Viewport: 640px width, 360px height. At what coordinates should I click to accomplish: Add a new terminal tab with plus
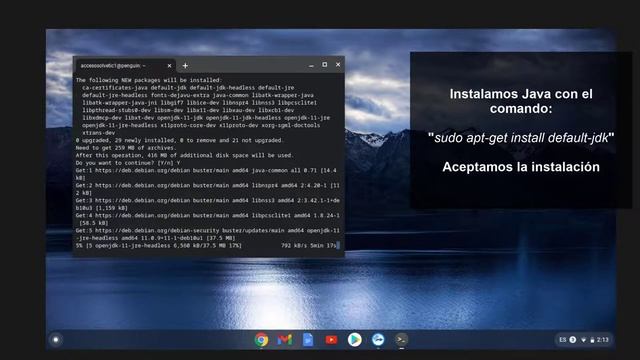click(x=185, y=66)
